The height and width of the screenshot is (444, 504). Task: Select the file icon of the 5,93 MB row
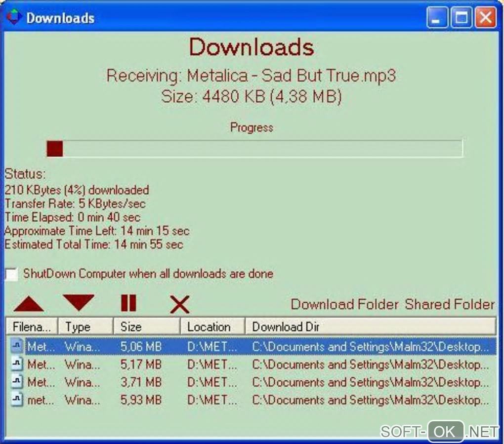click(x=17, y=400)
